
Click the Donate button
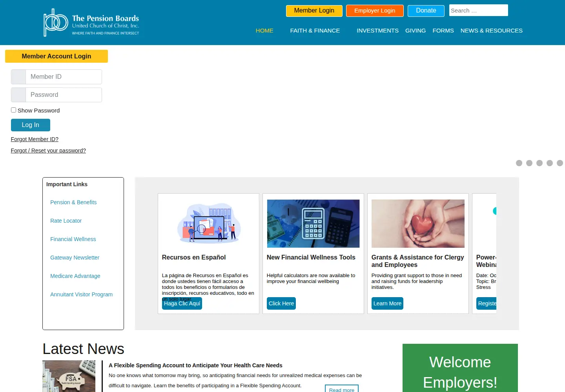(426, 11)
